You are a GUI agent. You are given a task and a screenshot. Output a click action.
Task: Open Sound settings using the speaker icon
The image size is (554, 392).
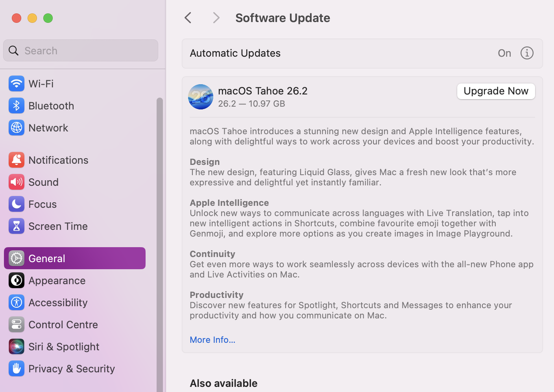(17, 182)
